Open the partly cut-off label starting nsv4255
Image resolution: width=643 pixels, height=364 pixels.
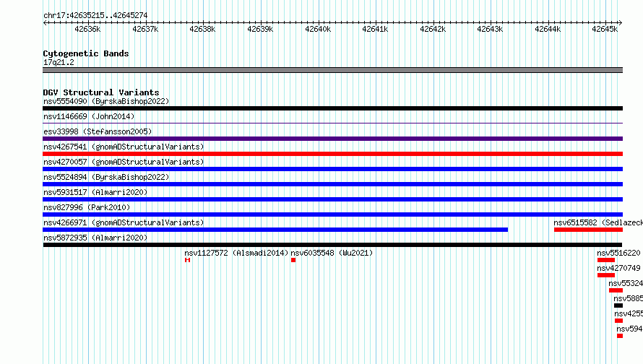[629, 313]
